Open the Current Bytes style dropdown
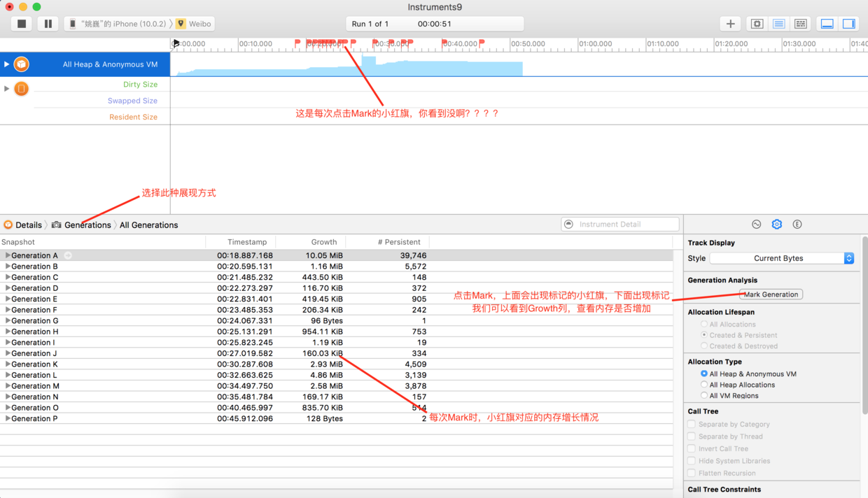 (782, 258)
